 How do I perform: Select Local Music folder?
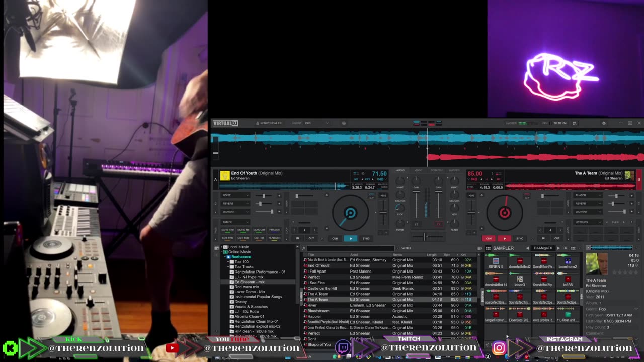[238, 247]
